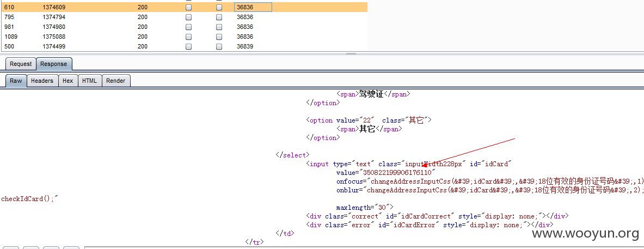The image size is (644, 249).
Task: Tick the second checkbox in row 500
Action: [219, 47]
